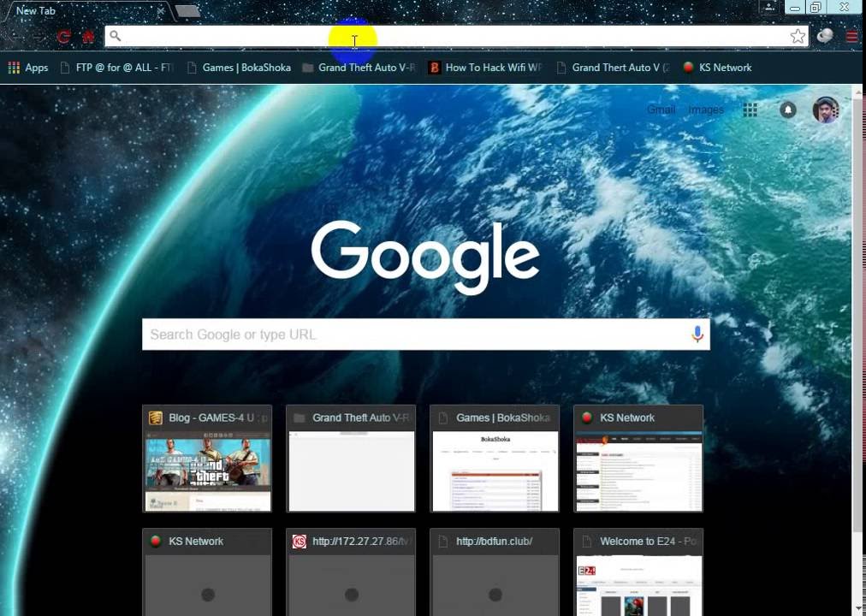The width and height of the screenshot is (866, 616).
Task: Open the http://172.27.27.86 tile
Action: click(351, 572)
